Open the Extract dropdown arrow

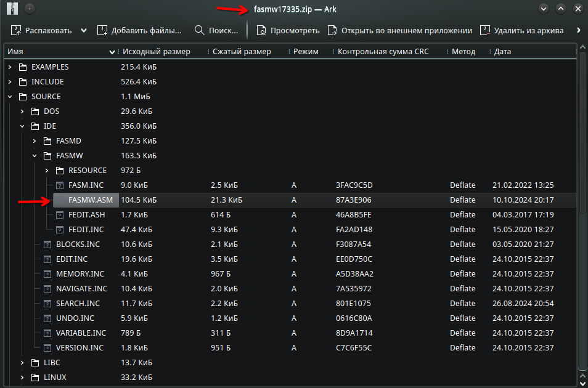[x=84, y=30]
